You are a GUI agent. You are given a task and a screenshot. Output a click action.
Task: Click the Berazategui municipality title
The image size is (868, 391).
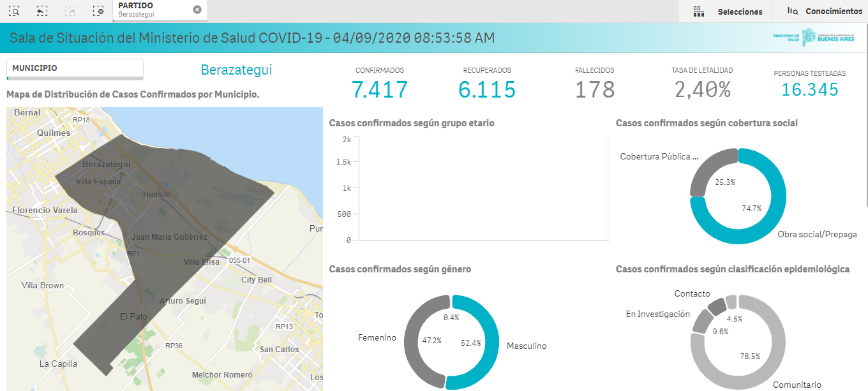pos(236,69)
